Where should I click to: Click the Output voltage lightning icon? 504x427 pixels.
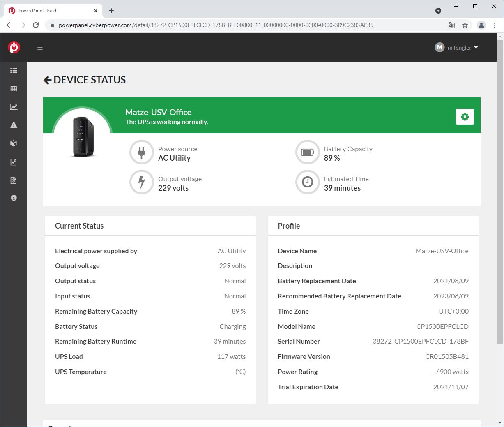[x=142, y=182]
